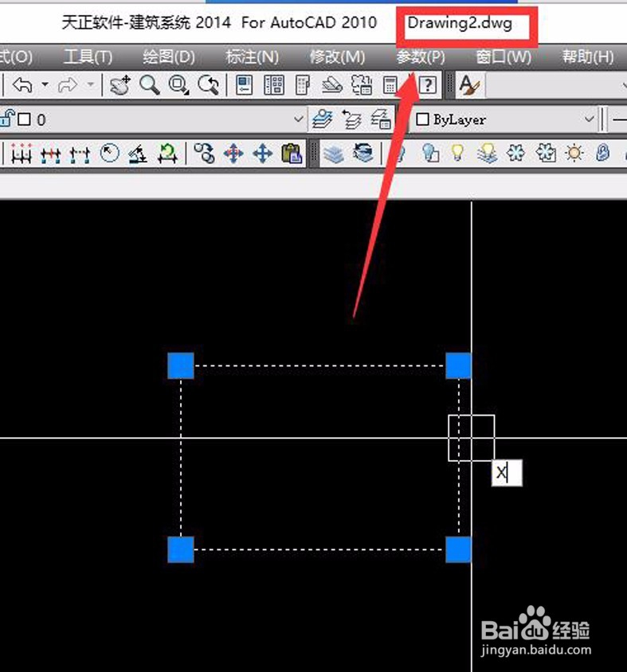
Task: Click the layer stack with arrows icon
Action: point(362,154)
